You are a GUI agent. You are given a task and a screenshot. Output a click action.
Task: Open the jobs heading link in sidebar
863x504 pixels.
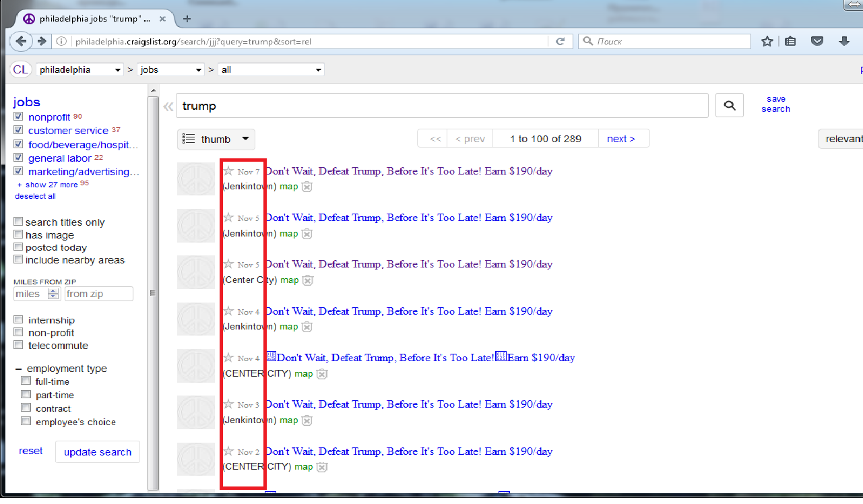(x=26, y=102)
